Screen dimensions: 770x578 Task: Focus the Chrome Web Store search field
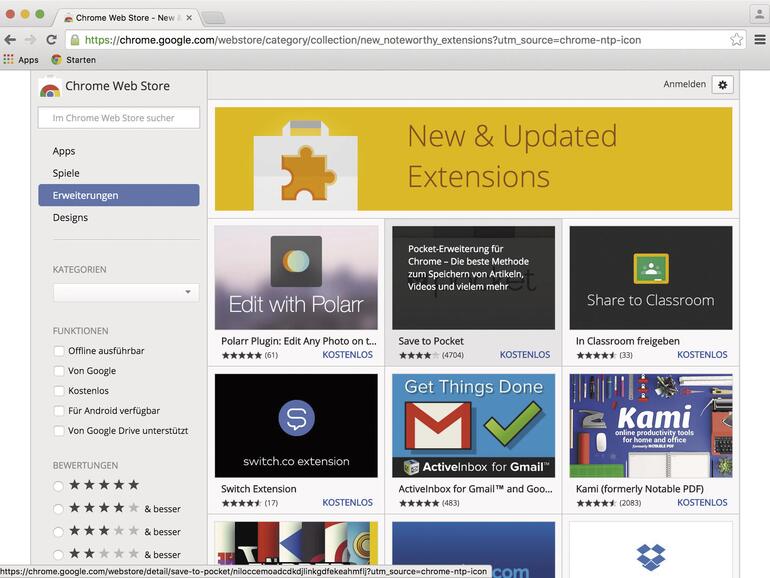pos(119,118)
